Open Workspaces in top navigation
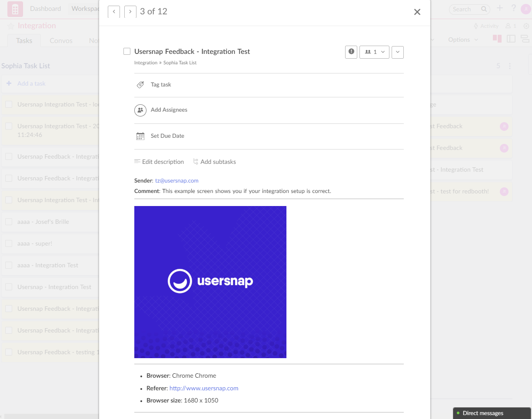The height and width of the screenshot is (419, 532). 85,9
